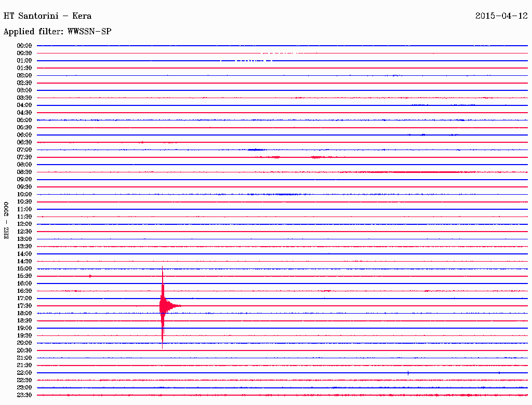Click the dashed data gap on the 00:30 trace
Screen dimensions: 532x405
pyautogui.click(x=282, y=53)
